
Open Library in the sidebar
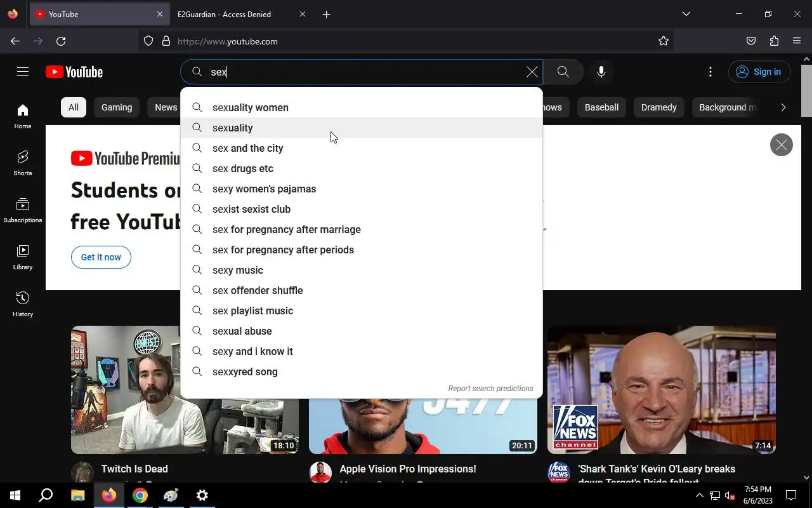pyautogui.click(x=23, y=258)
